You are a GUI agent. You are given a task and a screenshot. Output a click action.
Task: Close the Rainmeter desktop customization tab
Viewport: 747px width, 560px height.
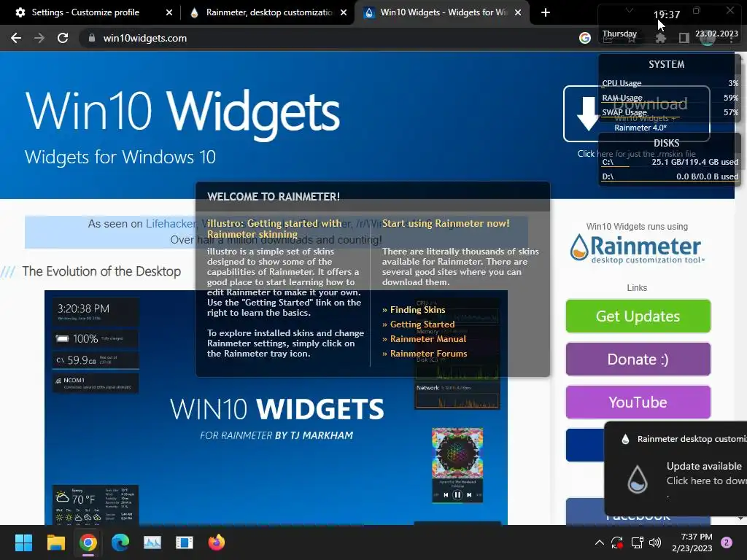344,12
